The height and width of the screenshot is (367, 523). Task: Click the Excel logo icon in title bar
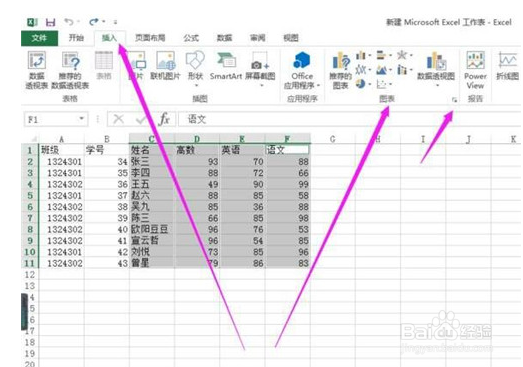32,22
